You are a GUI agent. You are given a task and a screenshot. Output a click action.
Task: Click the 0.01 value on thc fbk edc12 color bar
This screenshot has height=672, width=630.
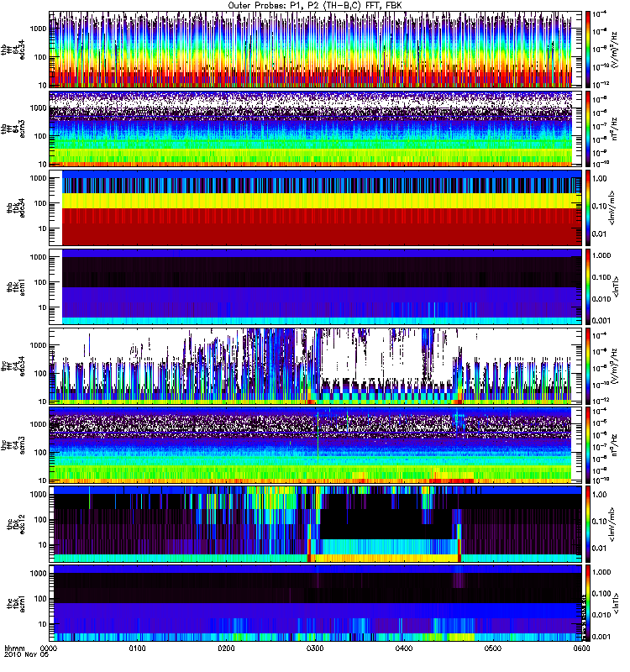pyautogui.click(x=600, y=549)
